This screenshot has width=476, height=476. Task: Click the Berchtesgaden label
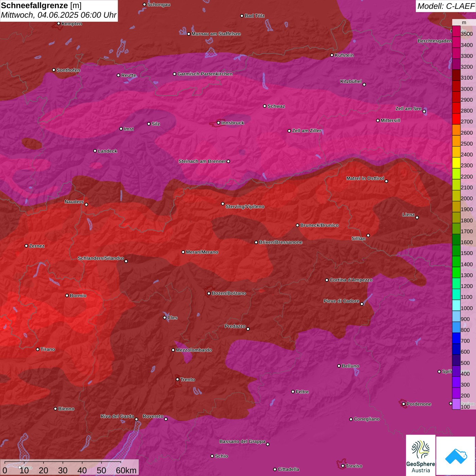[x=435, y=41]
